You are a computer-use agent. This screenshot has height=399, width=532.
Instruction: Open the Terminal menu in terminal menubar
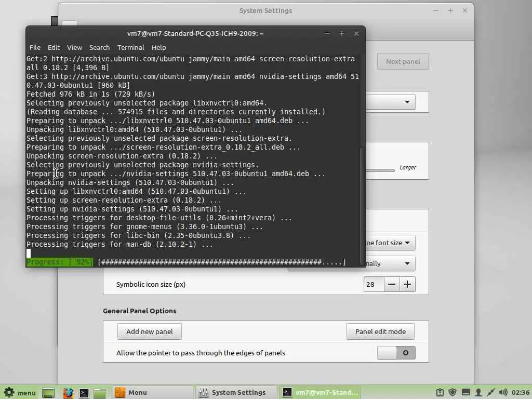[x=130, y=47]
